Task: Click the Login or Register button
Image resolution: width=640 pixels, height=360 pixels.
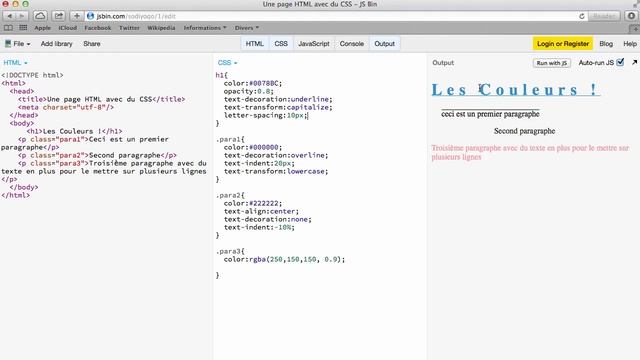Action: click(563, 44)
